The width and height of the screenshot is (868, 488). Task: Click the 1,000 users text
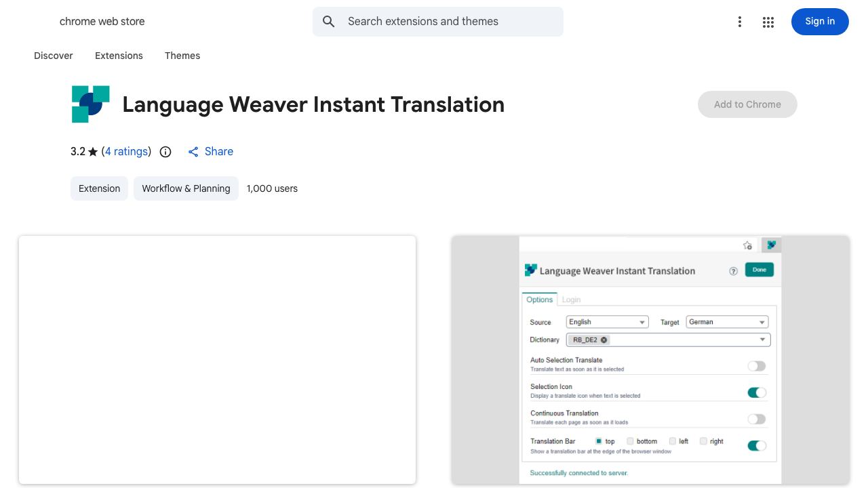tap(272, 188)
